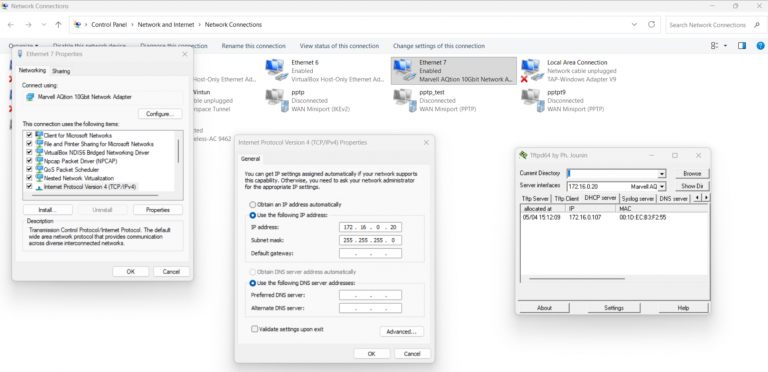
Task: Click the Tftpd64 title bar app icon
Action: click(523, 155)
